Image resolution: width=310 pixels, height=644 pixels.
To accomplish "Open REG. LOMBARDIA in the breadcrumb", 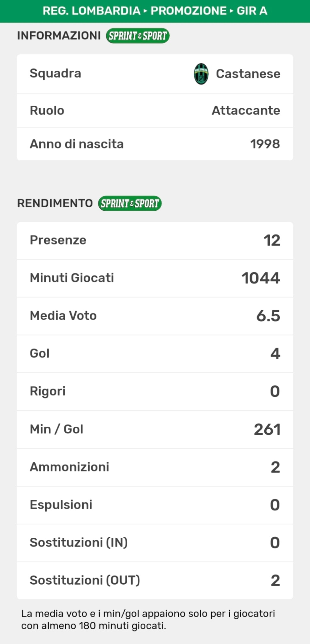I will [91, 11].
